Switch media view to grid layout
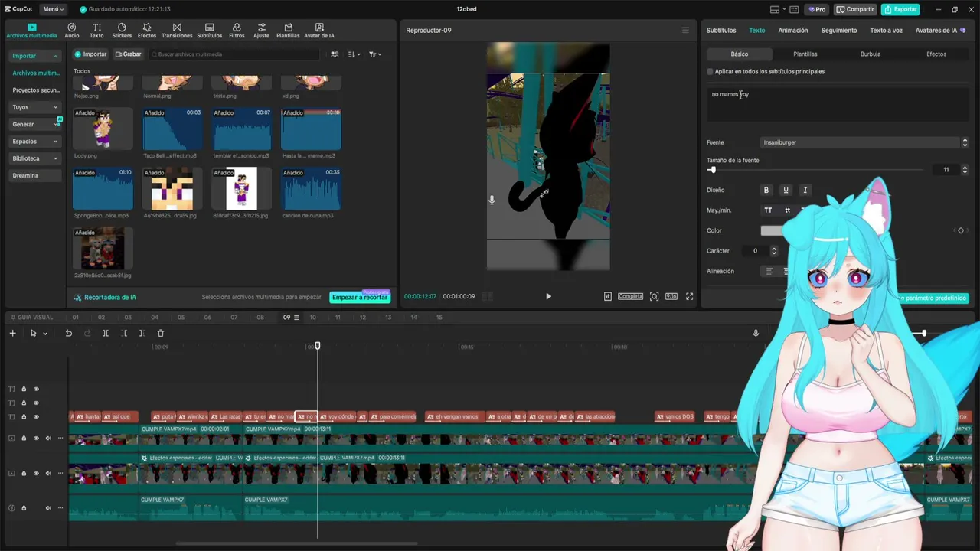This screenshot has width=980, height=551. 335,54
